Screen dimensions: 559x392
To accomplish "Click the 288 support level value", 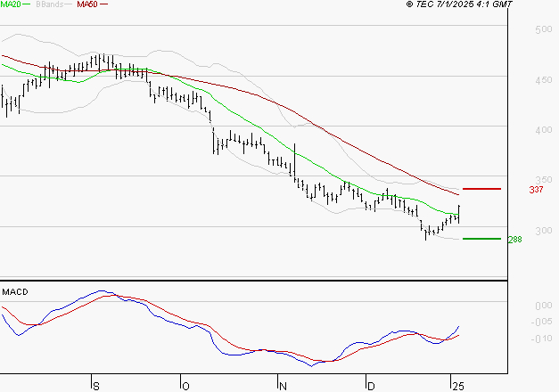I will 516,240.
